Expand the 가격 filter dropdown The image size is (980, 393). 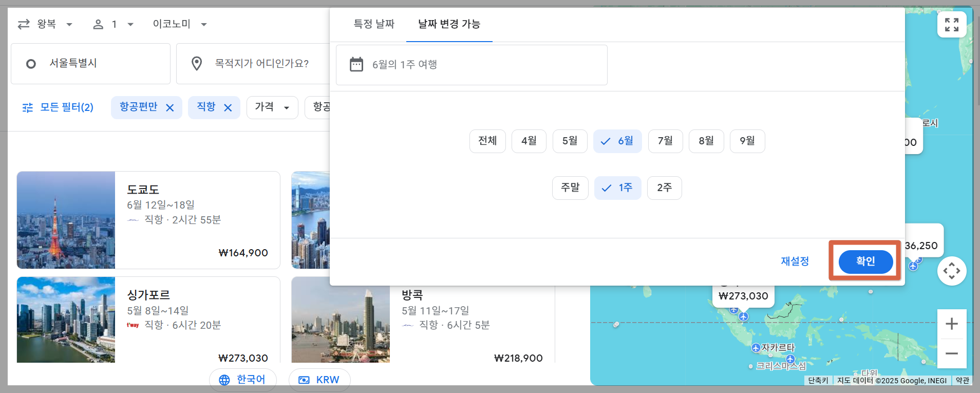[272, 107]
